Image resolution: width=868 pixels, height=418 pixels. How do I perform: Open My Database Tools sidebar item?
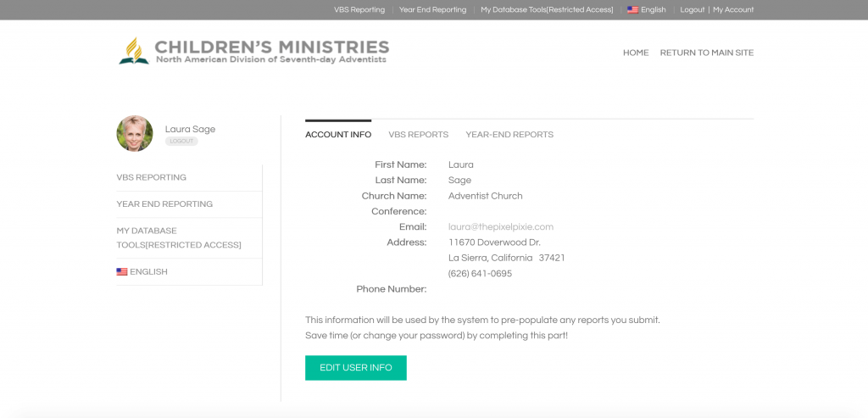click(x=178, y=237)
